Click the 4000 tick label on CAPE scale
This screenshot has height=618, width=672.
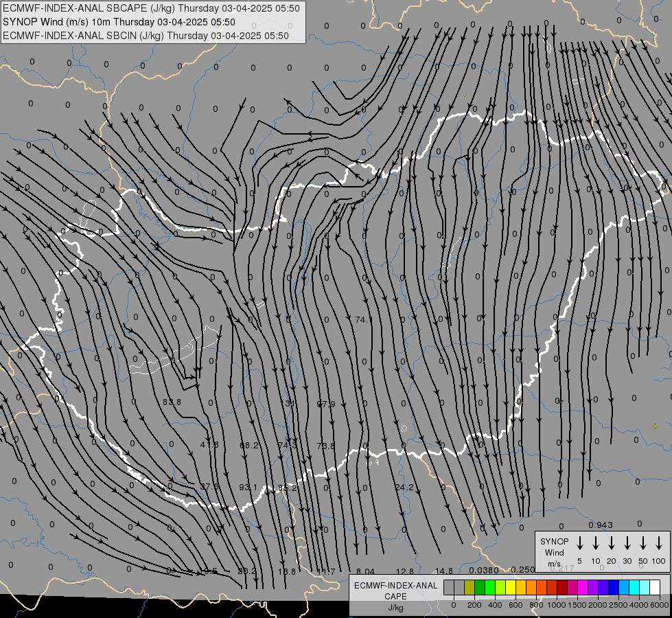(638, 605)
